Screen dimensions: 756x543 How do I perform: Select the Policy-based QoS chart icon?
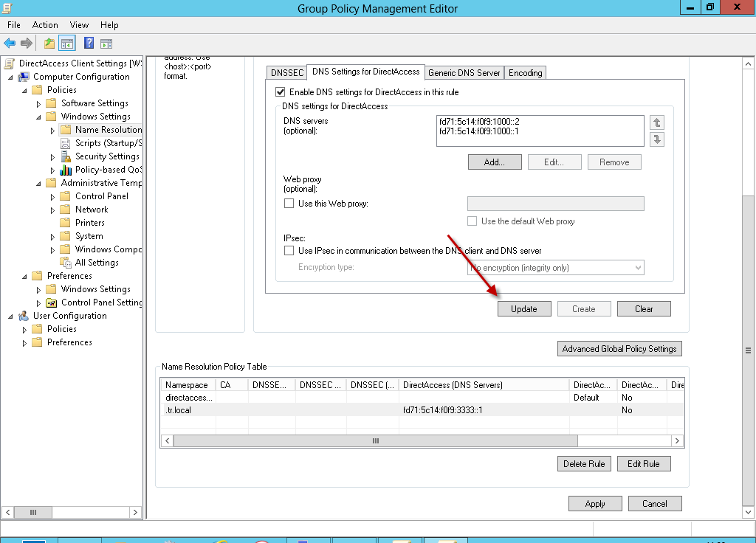(66, 170)
